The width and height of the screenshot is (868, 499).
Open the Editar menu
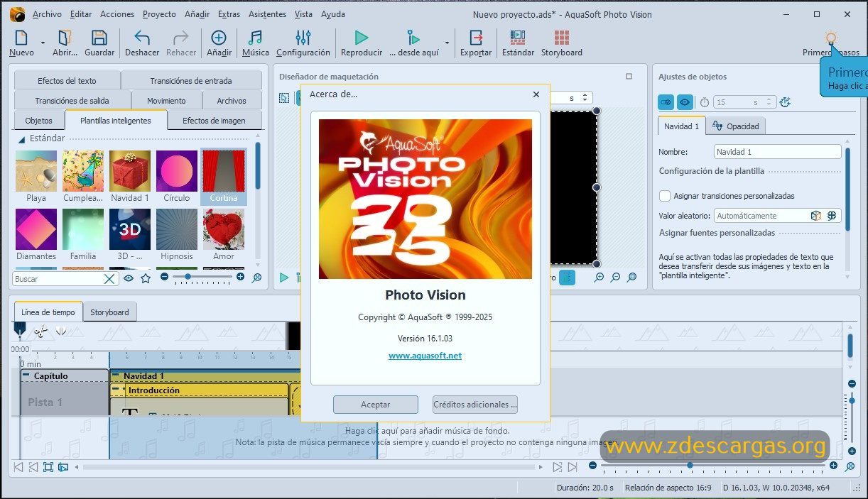[81, 14]
